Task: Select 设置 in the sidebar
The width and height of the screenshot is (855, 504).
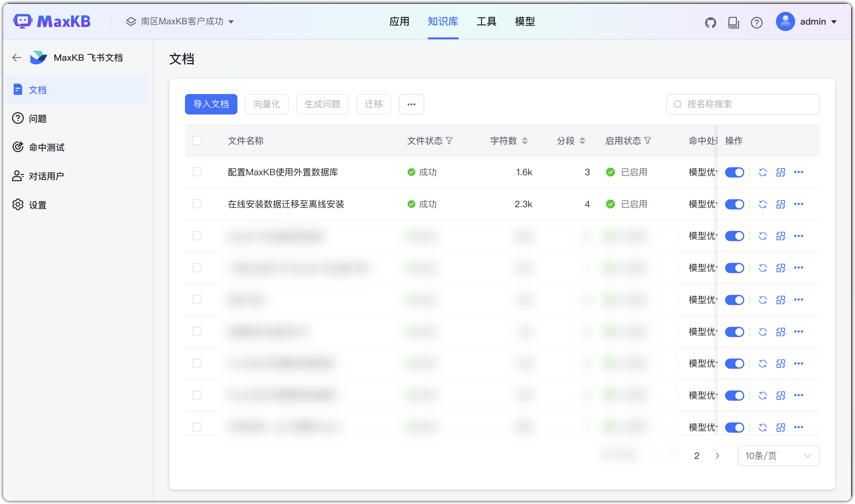Action: tap(77, 205)
